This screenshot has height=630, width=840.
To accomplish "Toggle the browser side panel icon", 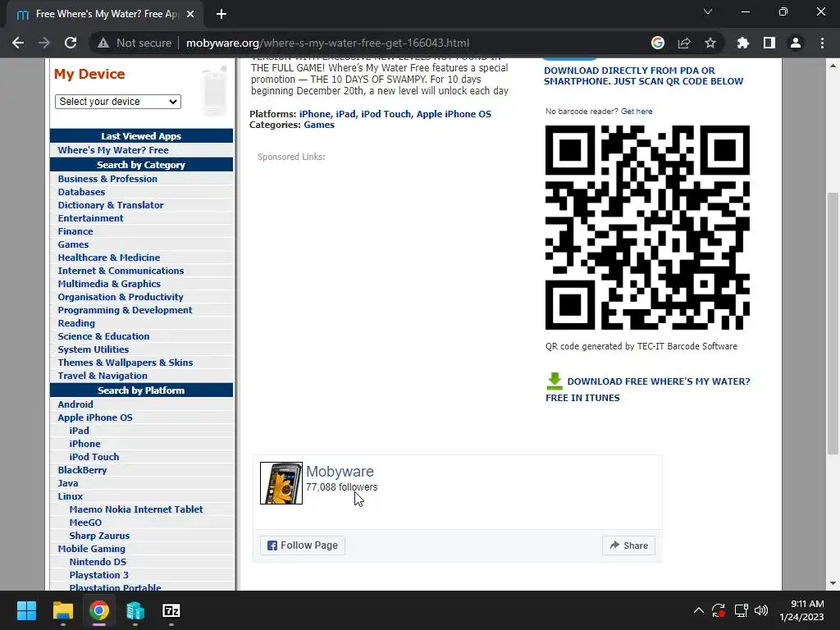I will (769, 43).
